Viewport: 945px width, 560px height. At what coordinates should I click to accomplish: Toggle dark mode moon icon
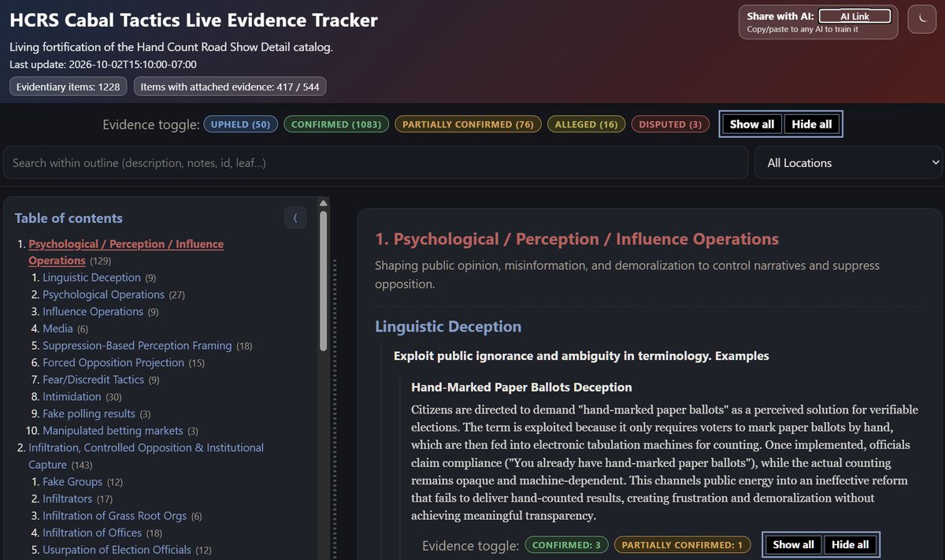pyautogui.click(x=921, y=20)
